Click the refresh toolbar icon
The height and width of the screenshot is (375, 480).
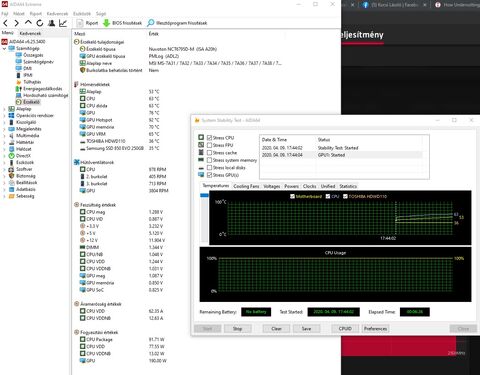(x=40, y=23)
